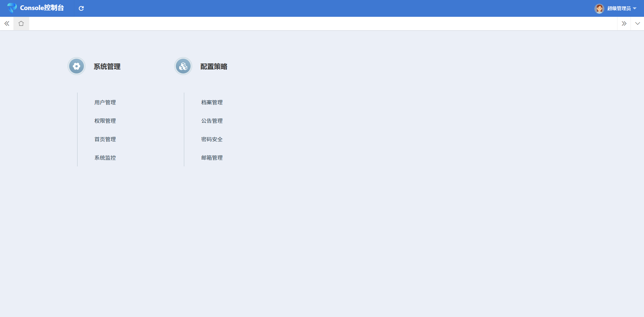Open 公告管理 page
Image resolution: width=644 pixels, height=317 pixels.
212,121
